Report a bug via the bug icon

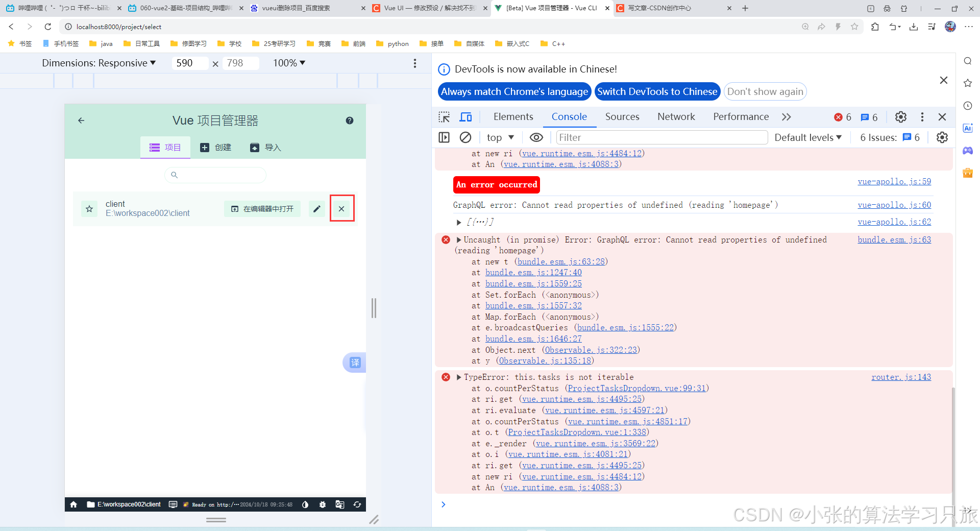[x=323, y=504]
